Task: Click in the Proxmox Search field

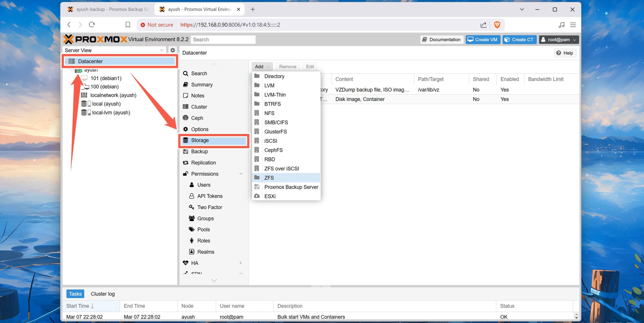Action: point(223,40)
